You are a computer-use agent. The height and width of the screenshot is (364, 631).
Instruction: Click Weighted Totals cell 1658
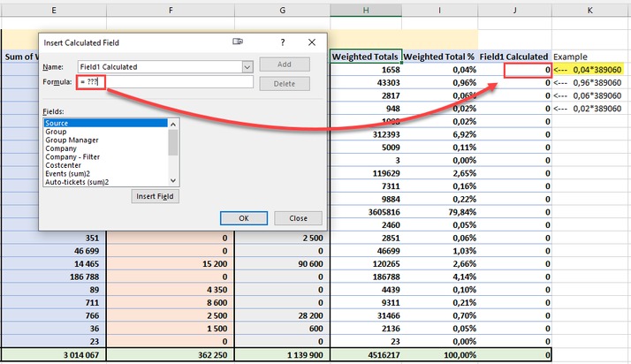click(x=366, y=70)
